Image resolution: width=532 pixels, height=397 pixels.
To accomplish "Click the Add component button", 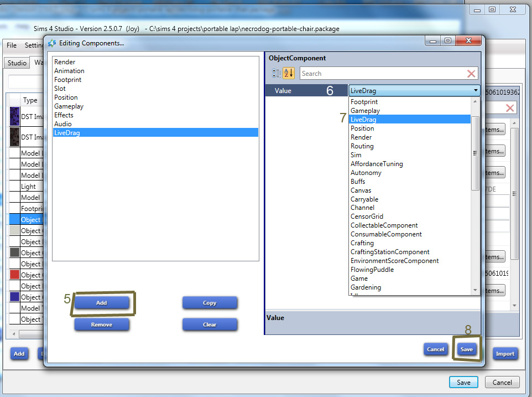I will coord(101,302).
